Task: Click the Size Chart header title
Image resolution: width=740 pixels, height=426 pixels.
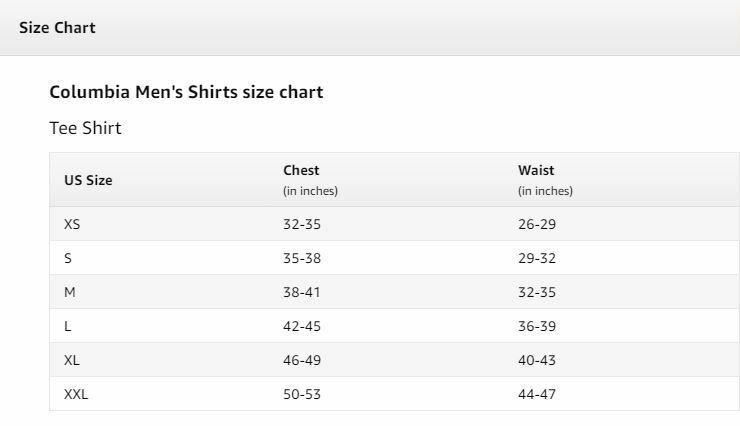Action: click(x=57, y=28)
